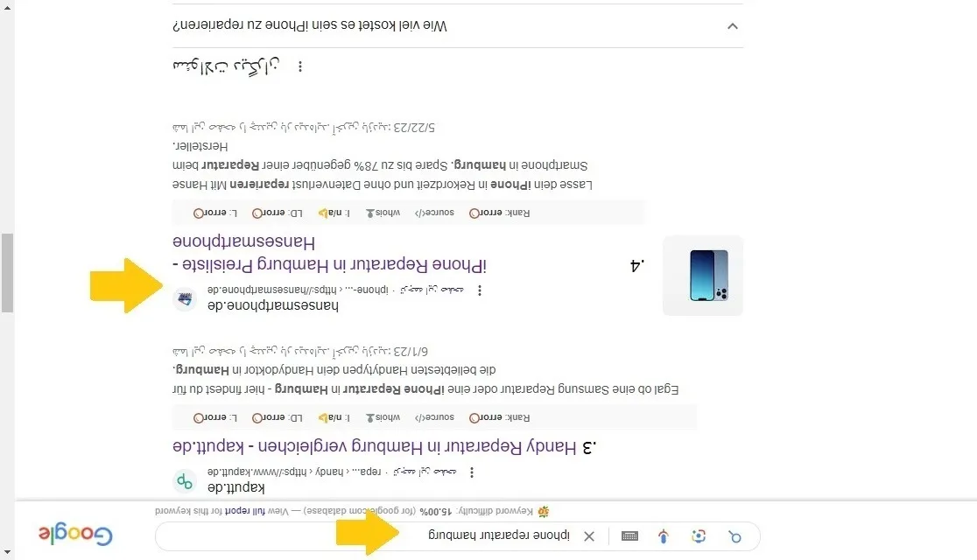
Task: Click the iPhone thumbnail of hansesmartphone result
Action: 703,276
